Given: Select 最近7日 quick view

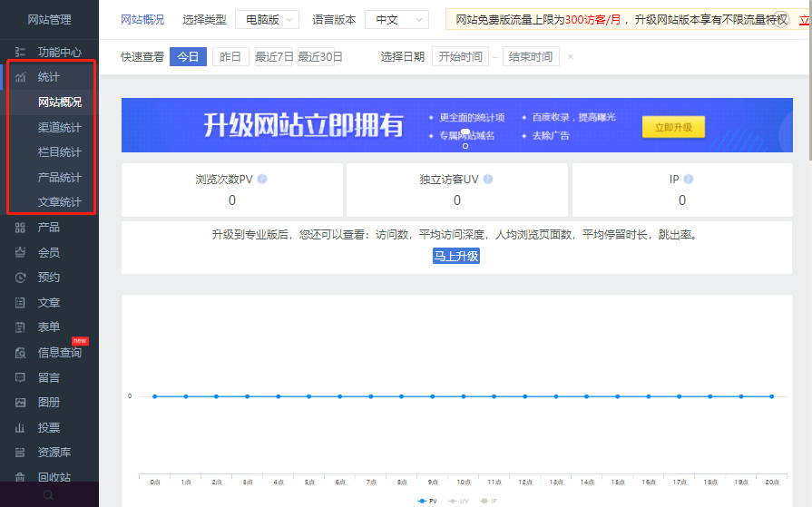Looking at the screenshot, I should [x=273, y=56].
